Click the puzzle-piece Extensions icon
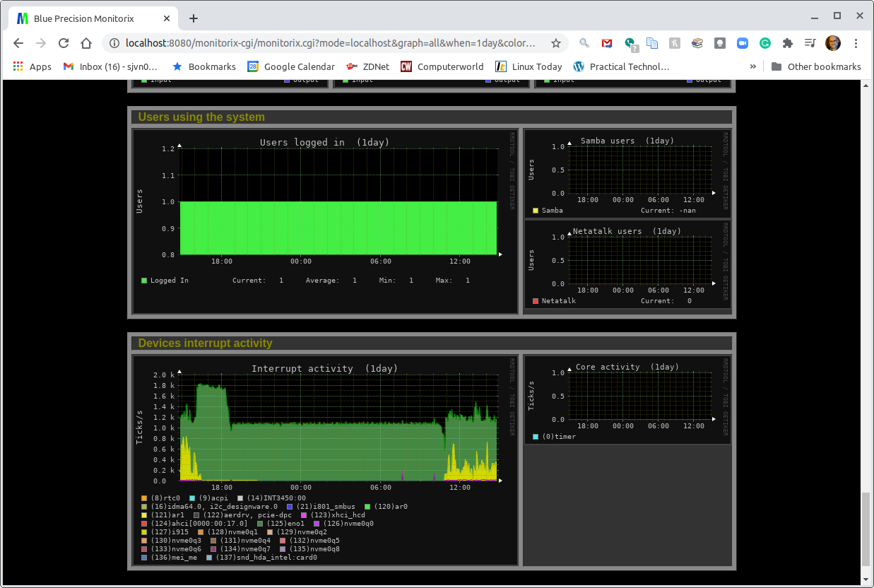Screen dimensions: 874x588 click(788, 43)
